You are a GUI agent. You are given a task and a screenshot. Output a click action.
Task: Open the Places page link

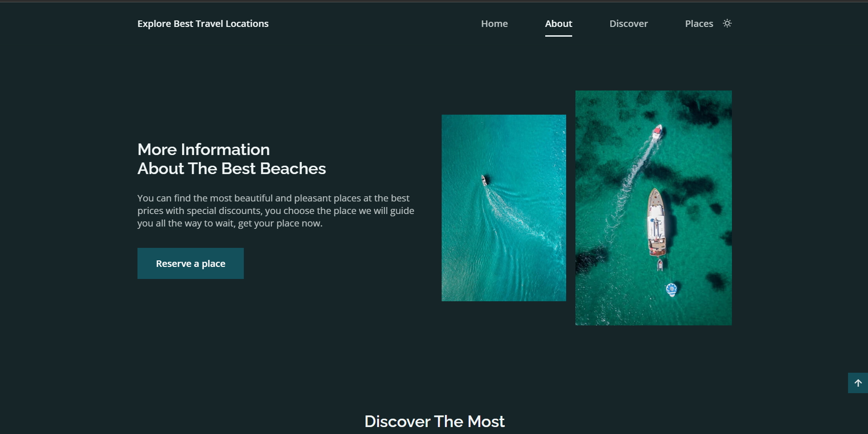(x=699, y=23)
